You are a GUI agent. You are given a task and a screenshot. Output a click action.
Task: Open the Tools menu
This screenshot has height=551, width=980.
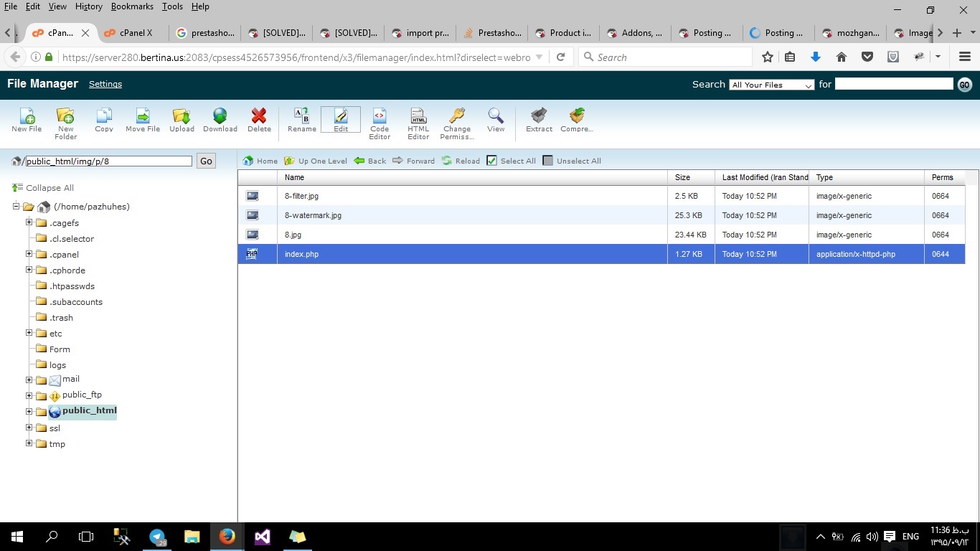172,6
